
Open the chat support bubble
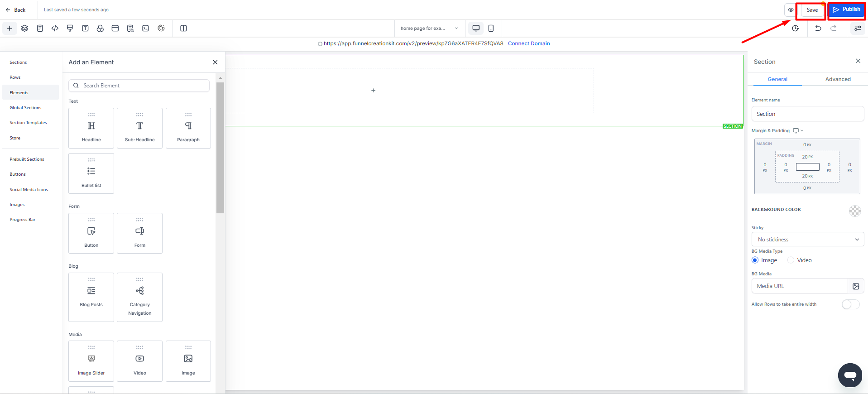click(850, 375)
